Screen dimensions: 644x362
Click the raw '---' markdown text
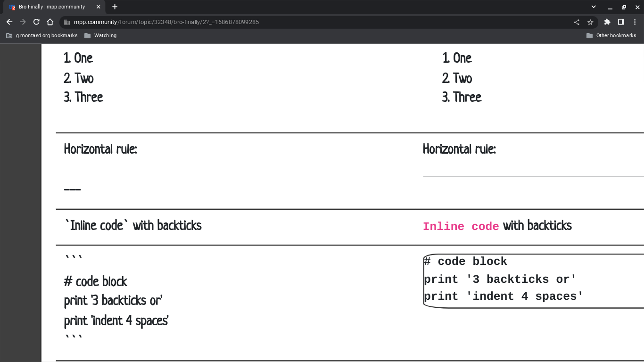pos(73,189)
